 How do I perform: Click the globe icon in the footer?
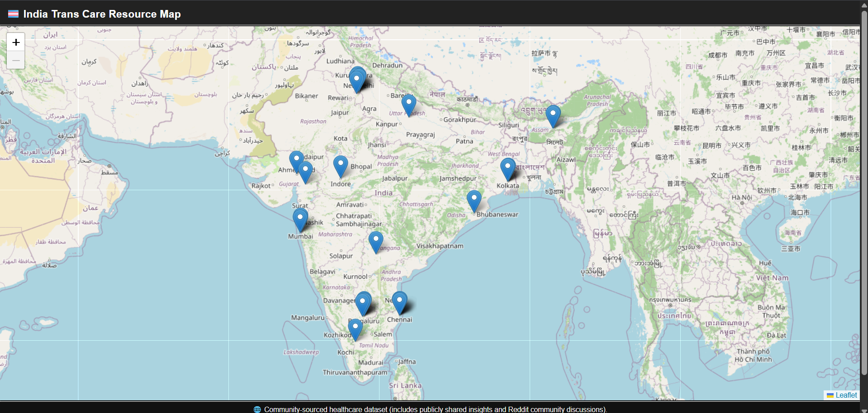257,409
